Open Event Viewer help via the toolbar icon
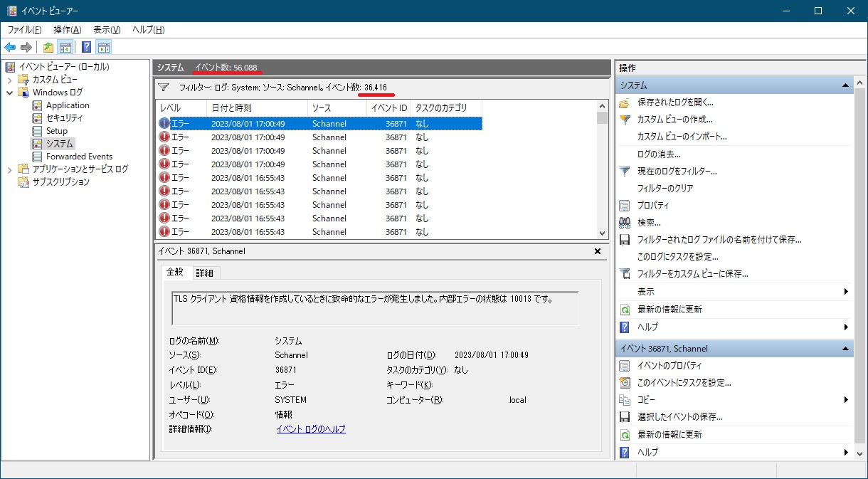This screenshot has height=479, width=868. [x=85, y=47]
